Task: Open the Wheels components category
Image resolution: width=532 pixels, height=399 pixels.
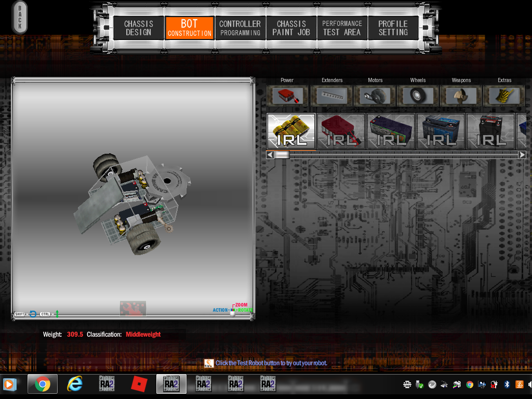Action: tap(418, 96)
